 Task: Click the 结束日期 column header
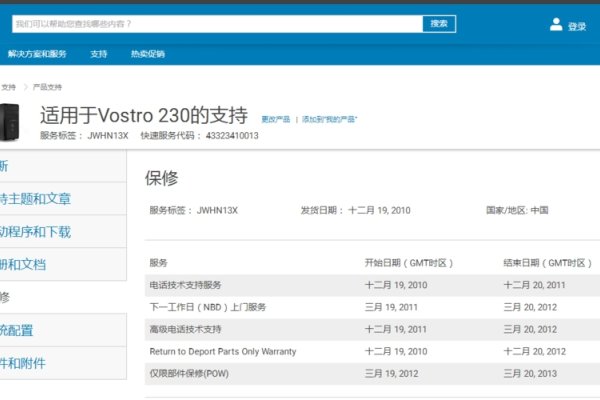[x=548, y=263]
